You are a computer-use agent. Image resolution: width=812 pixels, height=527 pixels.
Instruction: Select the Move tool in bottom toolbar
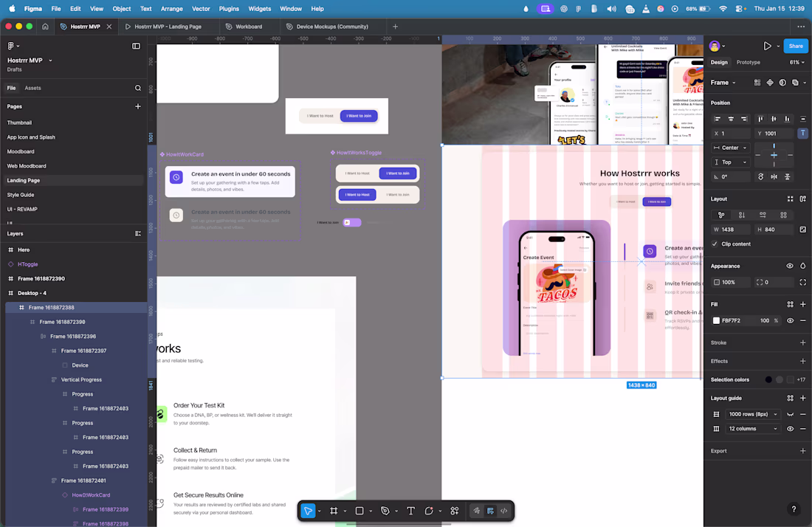[308, 511]
